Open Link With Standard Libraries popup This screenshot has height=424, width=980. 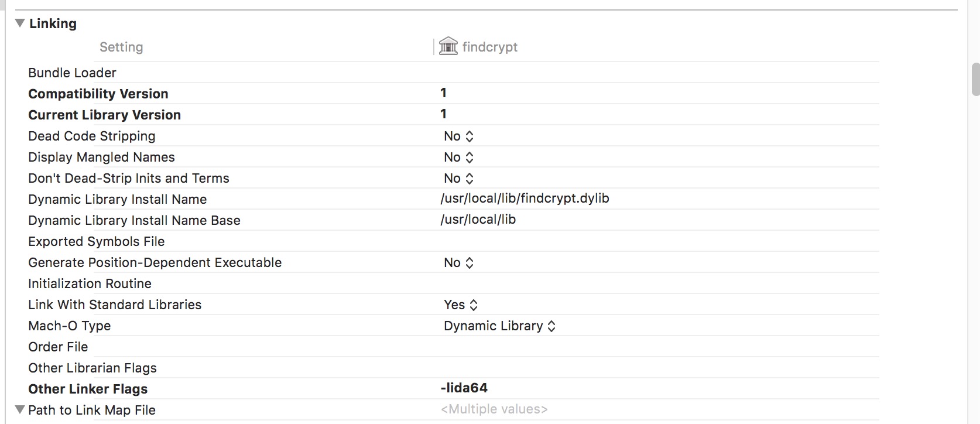point(461,305)
